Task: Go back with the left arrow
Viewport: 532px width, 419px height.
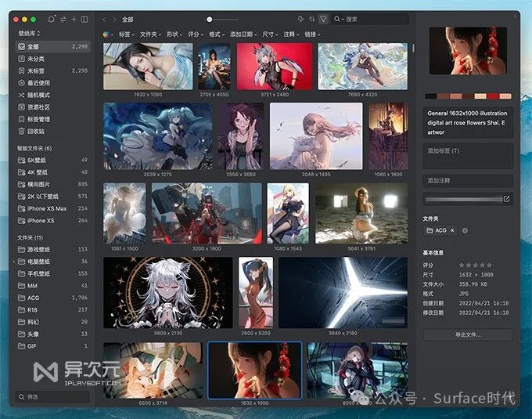Action: coord(105,20)
